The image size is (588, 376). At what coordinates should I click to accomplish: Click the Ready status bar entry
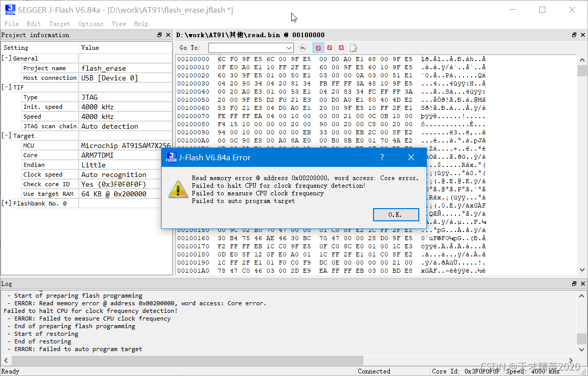coord(10,371)
